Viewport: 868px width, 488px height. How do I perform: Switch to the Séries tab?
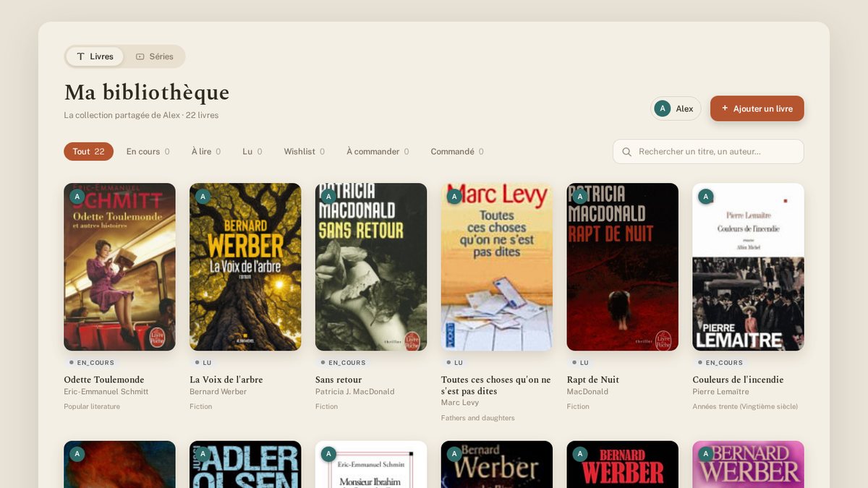154,56
